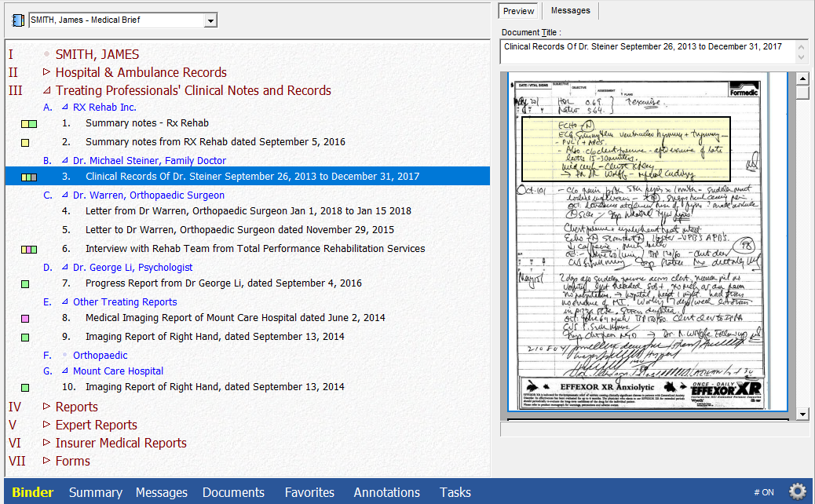Open the settings gear icon

797,491
